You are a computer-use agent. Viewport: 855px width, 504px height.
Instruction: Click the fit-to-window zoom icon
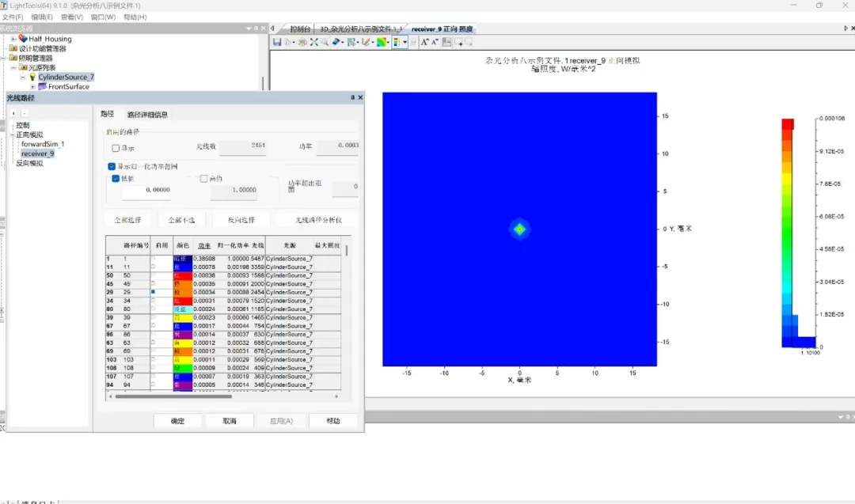(x=314, y=42)
